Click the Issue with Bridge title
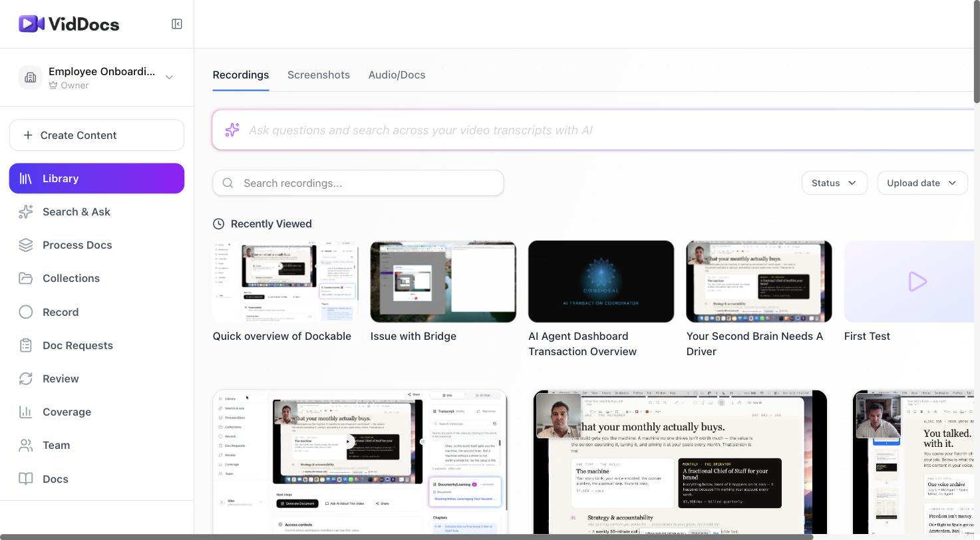The image size is (980, 540). click(413, 337)
